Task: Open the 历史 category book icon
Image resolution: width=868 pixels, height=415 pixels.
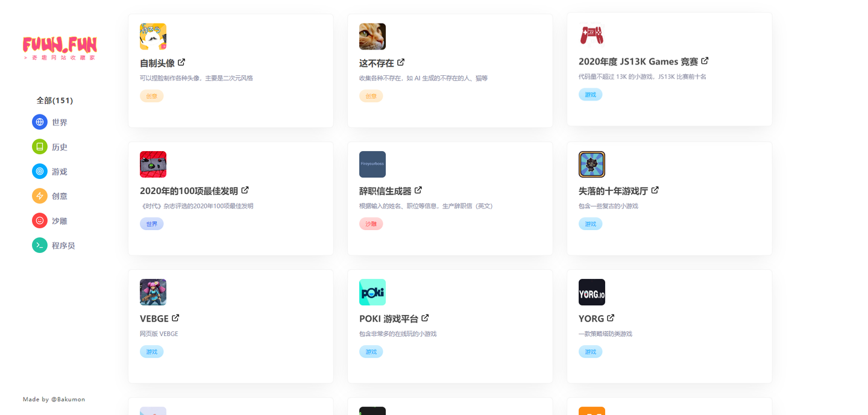Action: click(x=40, y=147)
